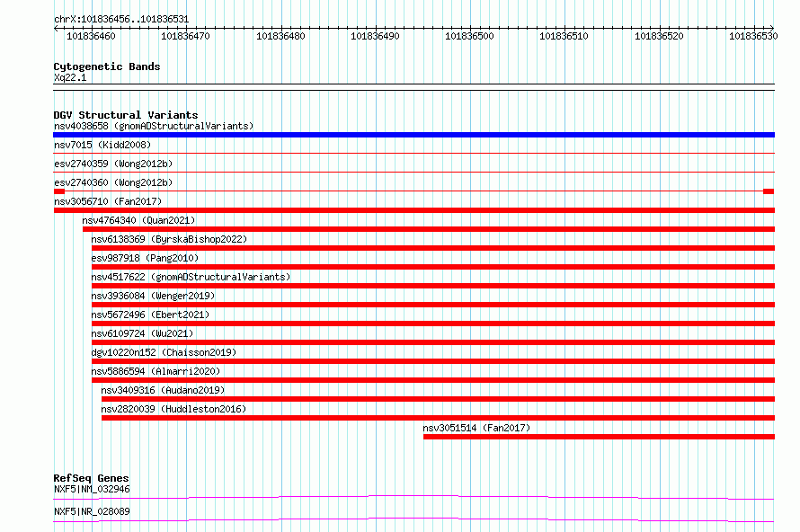Click the RefSeq Genes track title

91,478
